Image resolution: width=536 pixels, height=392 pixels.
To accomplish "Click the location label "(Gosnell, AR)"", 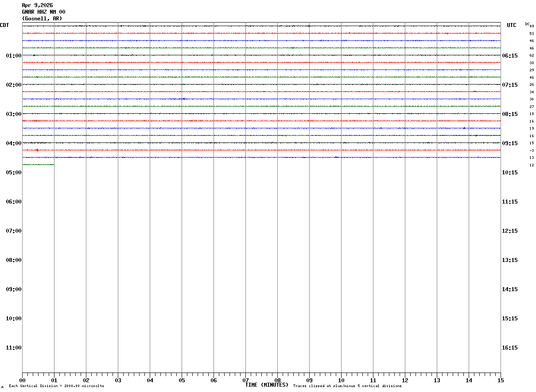I will point(42,19).
